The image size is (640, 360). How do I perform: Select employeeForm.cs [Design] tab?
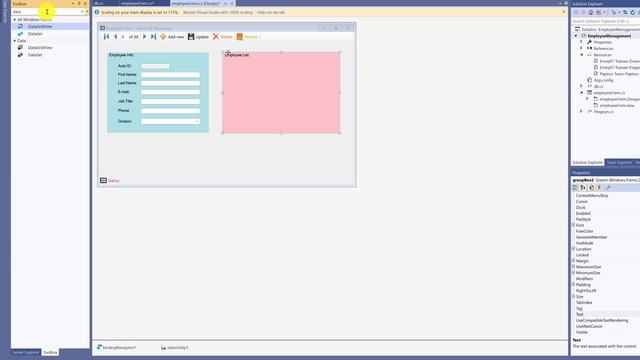click(x=196, y=3)
